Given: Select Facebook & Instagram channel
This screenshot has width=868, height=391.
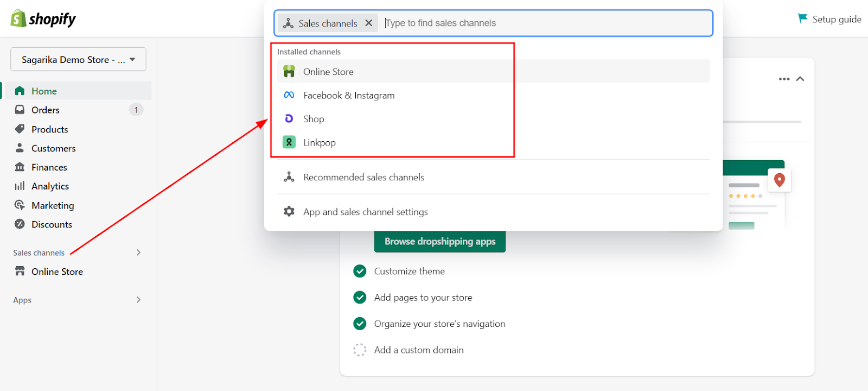Looking at the screenshot, I should coord(493,95).
